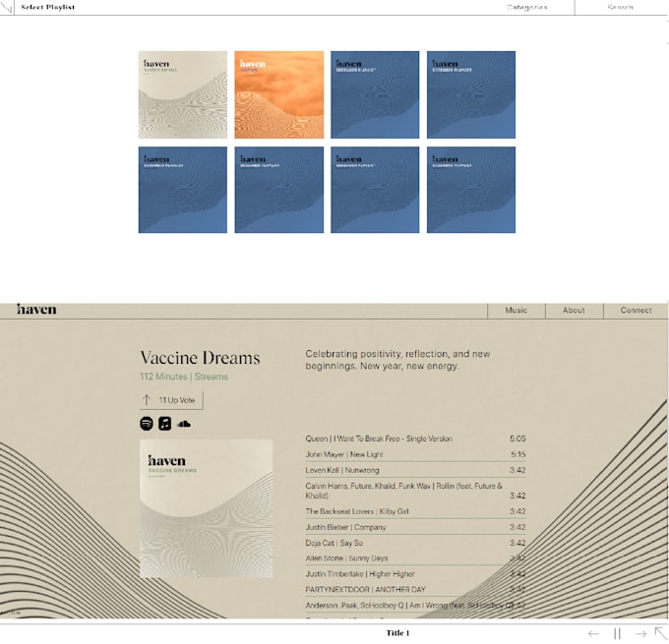
Task: Play Justin Bieber | Company track
Action: [x=415, y=527]
